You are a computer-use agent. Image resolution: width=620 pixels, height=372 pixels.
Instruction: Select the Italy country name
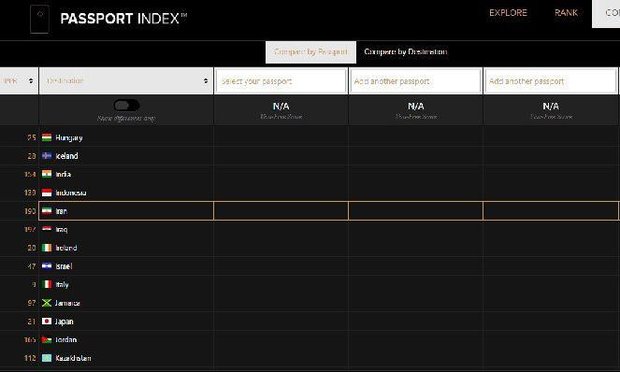tap(62, 285)
